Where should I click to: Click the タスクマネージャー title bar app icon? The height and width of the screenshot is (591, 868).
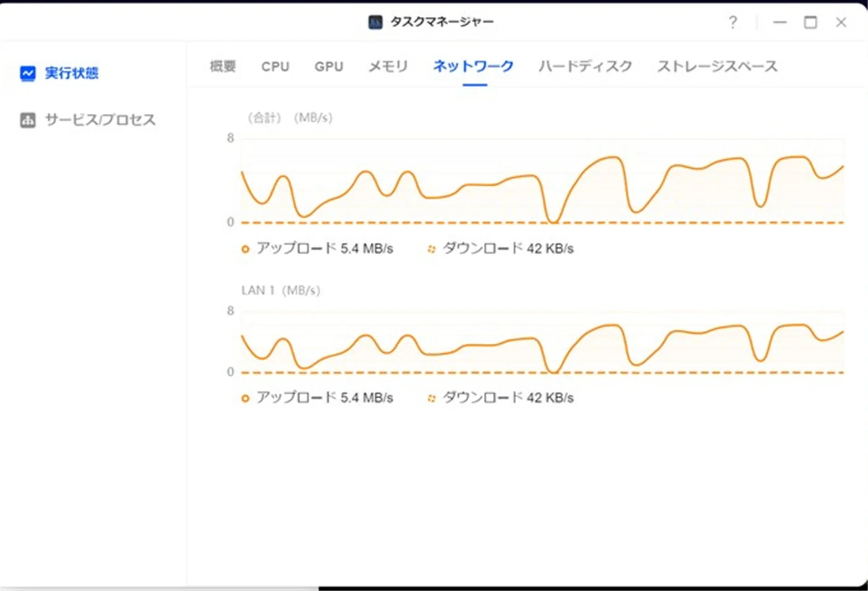click(375, 22)
